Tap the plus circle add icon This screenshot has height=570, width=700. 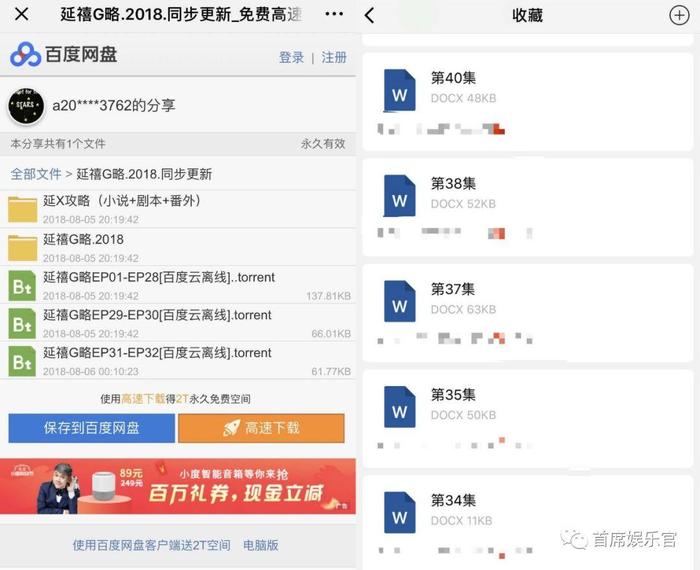(679, 15)
